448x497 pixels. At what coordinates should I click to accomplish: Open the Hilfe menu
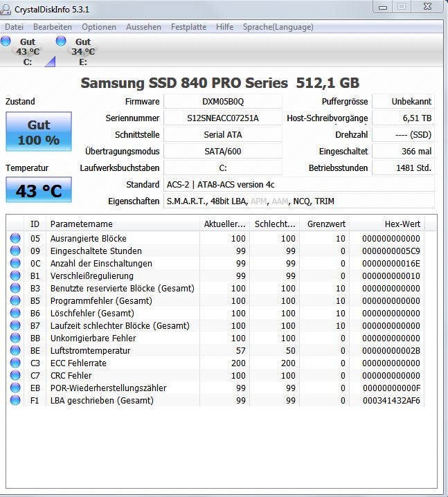225,27
